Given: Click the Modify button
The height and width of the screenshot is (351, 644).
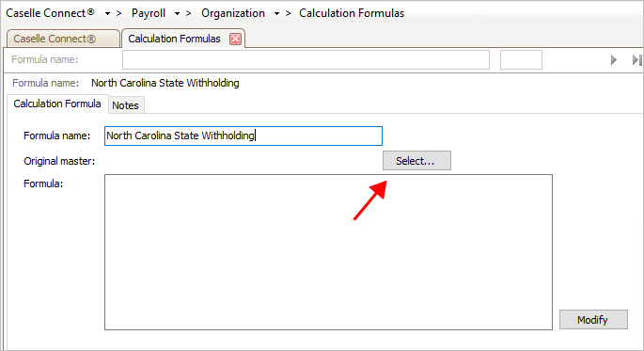Looking at the screenshot, I should (593, 319).
